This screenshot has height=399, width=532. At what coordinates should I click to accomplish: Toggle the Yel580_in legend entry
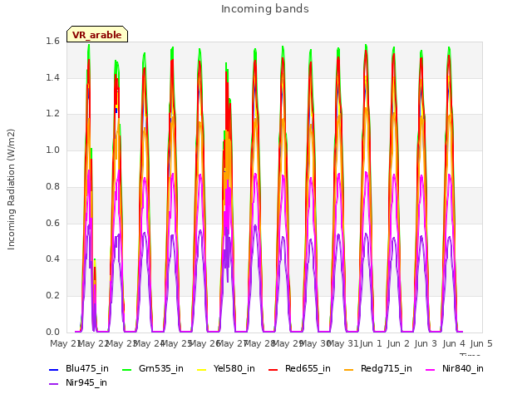click(x=226, y=368)
